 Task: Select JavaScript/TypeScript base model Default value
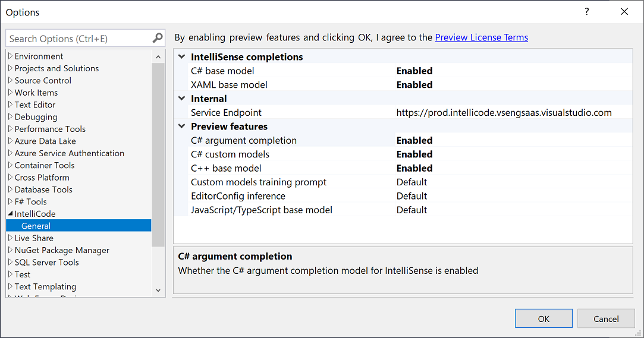pos(411,210)
